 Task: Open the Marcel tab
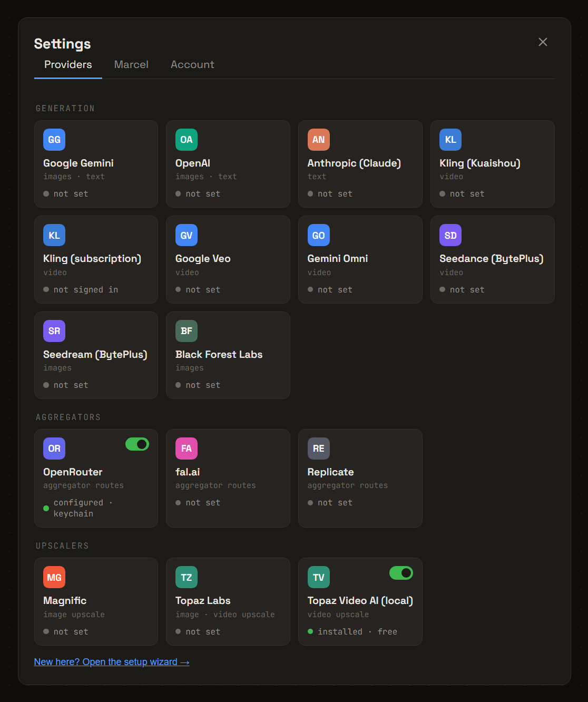click(131, 65)
